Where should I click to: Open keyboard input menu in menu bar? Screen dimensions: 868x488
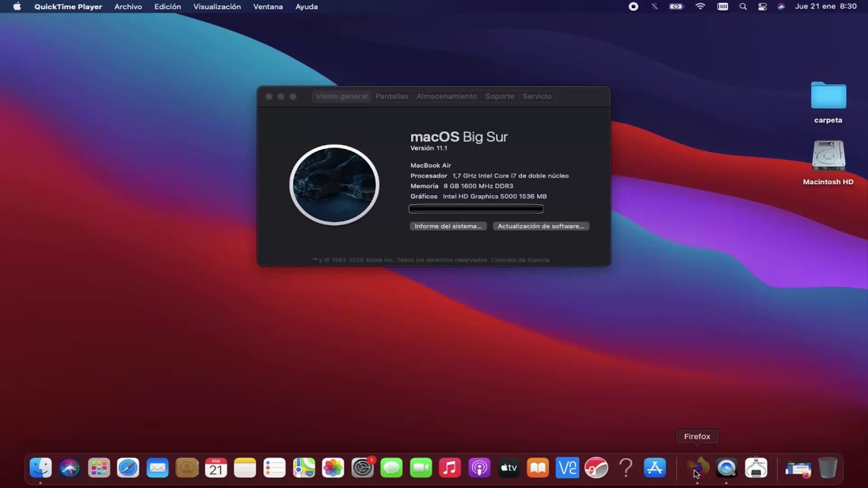pyautogui.click(x=723, y=7)
